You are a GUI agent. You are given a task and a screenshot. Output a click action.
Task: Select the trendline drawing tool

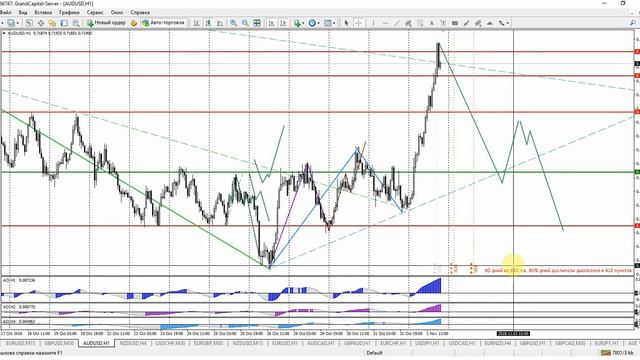(396, 23)
